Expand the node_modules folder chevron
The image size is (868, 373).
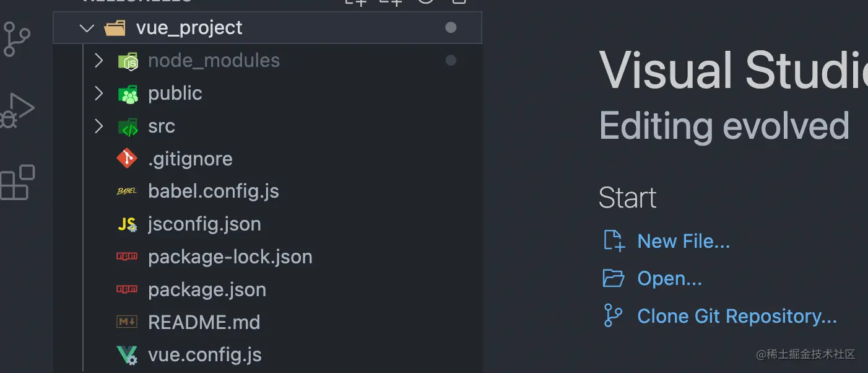pos(98,61)
